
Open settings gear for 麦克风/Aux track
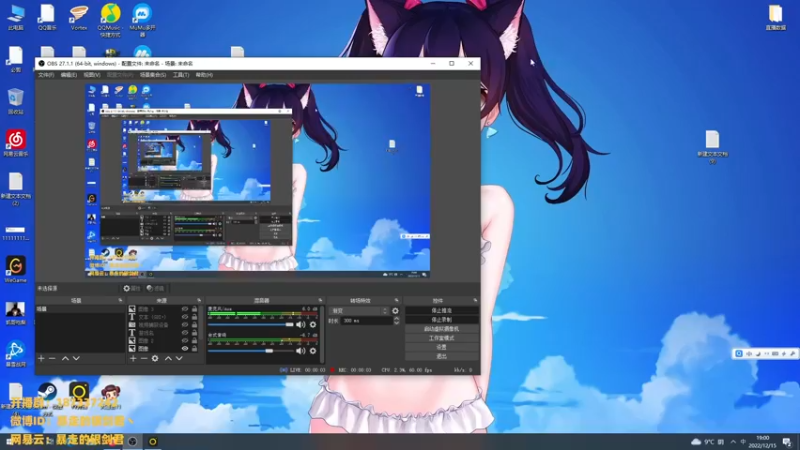coord(313,324)
